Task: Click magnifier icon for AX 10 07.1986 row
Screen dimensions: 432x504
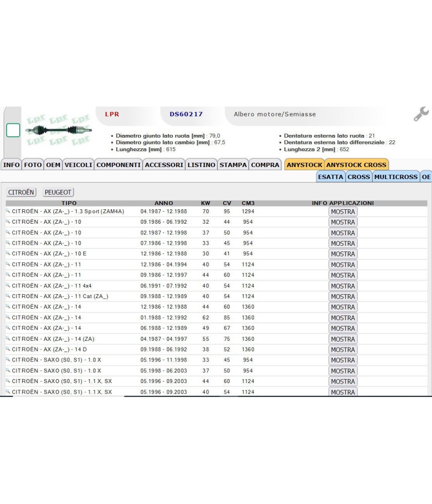Action: (x=8, y=243)
